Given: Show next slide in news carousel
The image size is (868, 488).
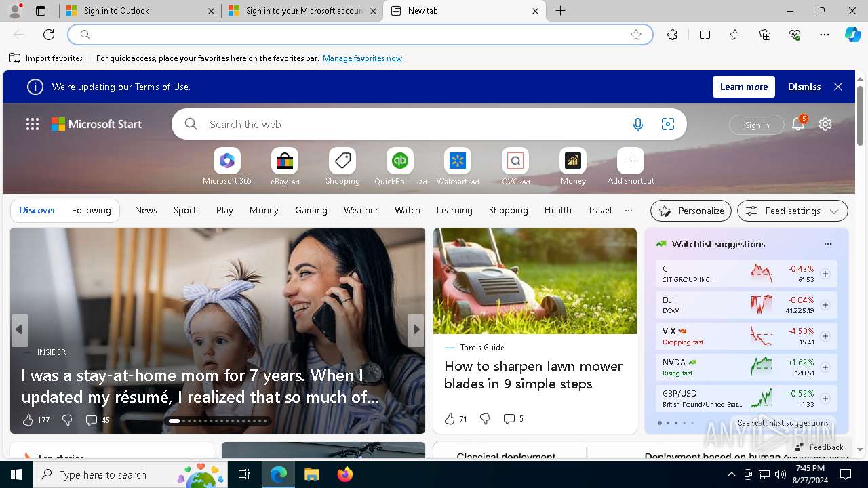Looking at the screenshot, I should click(416, 329).
